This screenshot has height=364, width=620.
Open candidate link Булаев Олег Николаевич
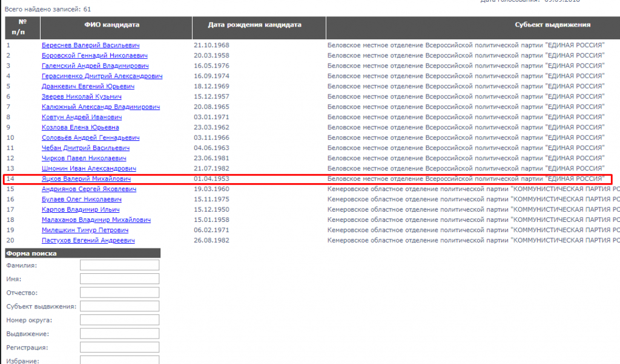82,200
